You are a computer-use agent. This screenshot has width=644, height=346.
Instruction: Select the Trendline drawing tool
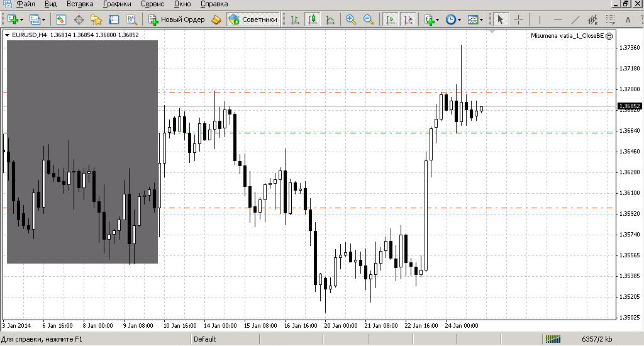click(575, 20)
